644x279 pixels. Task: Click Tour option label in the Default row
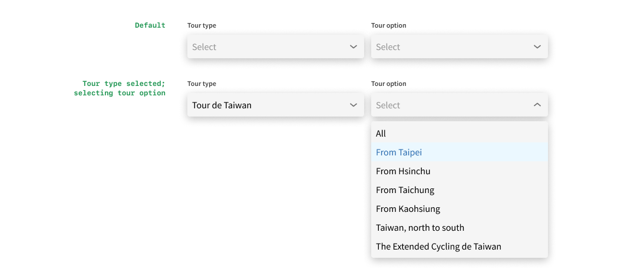(x=388, y=25)
